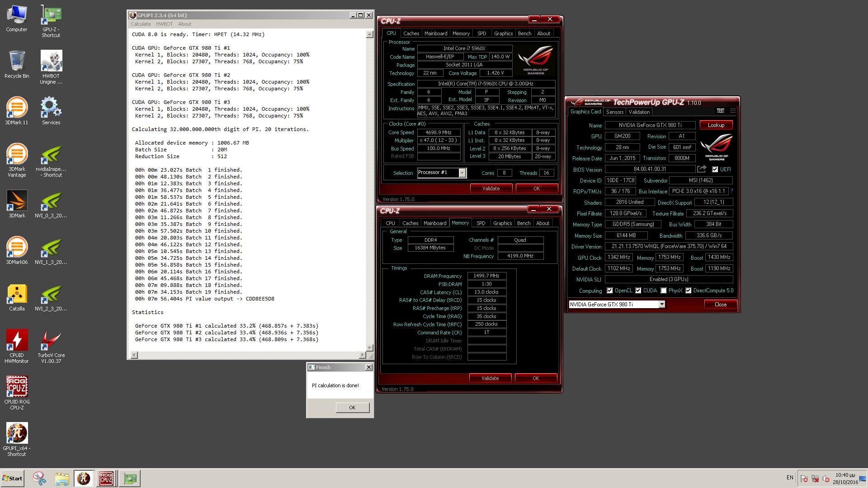The width and height of the screenshot is (868, 488).
Task: Click OK in the Finish dialog
Action: coord(352,408)
